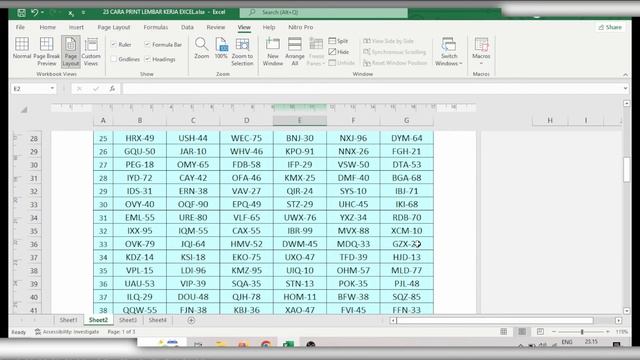The width and height of the screenshot is (640, 360).
Task: Click Split window button
Action: coord(338,41)
